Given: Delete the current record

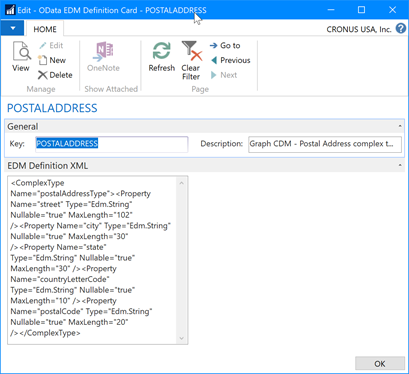Looking at the screenshot, I should click(x=55, y=75).
